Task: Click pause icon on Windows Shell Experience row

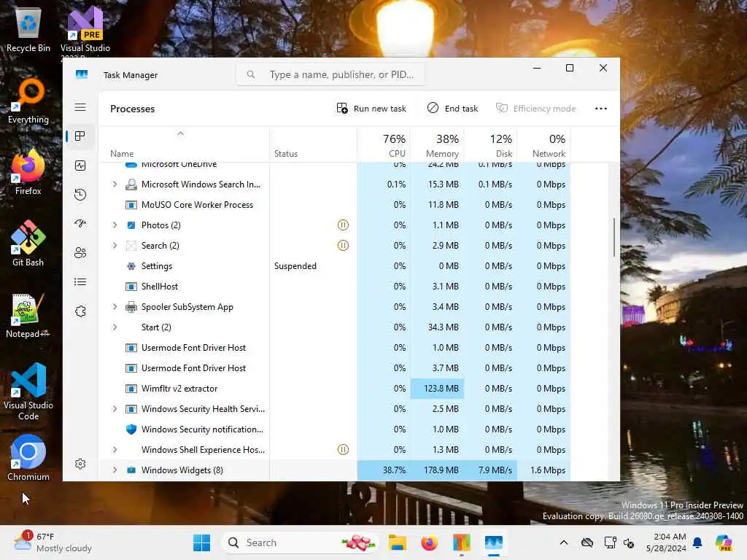Action: 343,449
